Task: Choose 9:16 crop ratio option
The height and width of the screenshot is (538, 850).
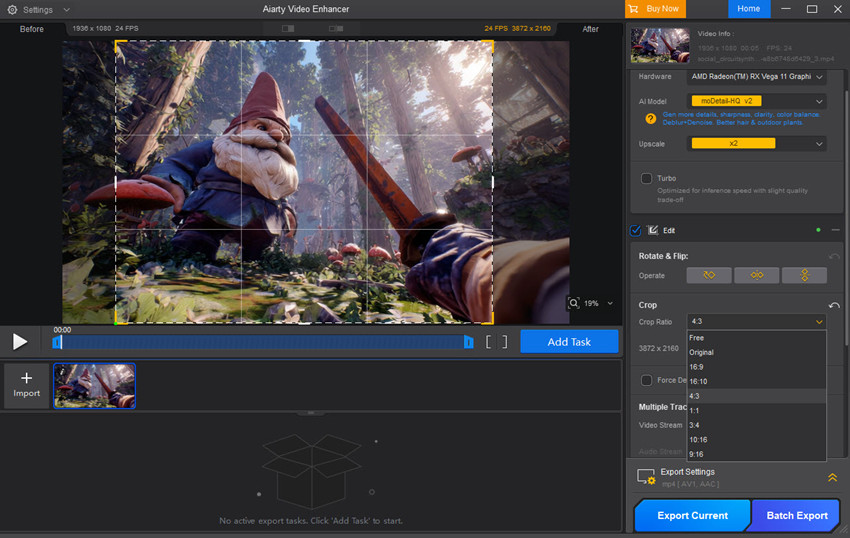Action: click(x=757, y=454)
